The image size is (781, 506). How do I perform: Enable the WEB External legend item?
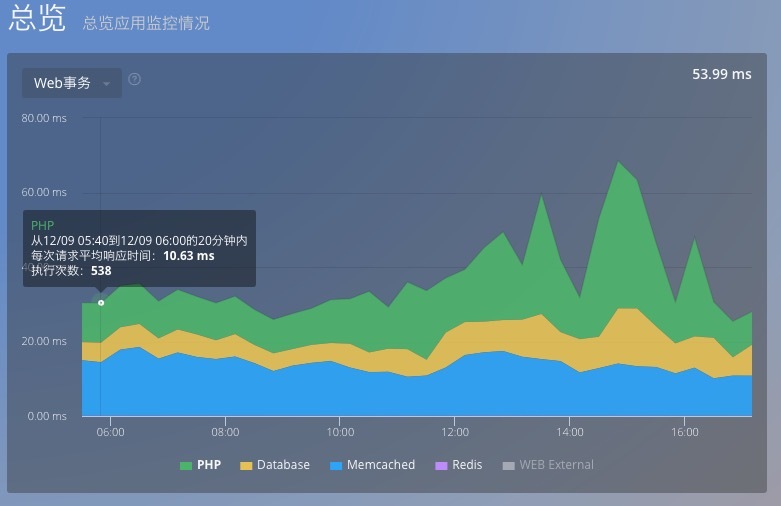(555, 465)
